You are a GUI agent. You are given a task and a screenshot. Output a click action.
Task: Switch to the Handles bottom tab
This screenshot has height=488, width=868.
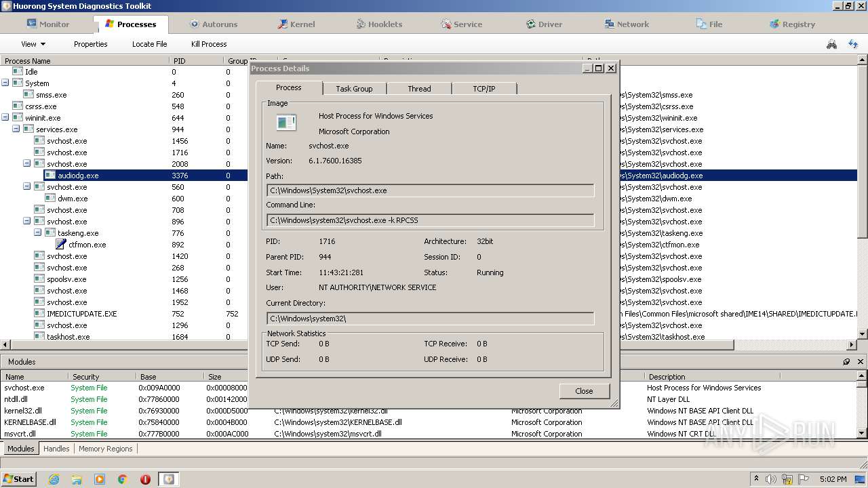56,449
